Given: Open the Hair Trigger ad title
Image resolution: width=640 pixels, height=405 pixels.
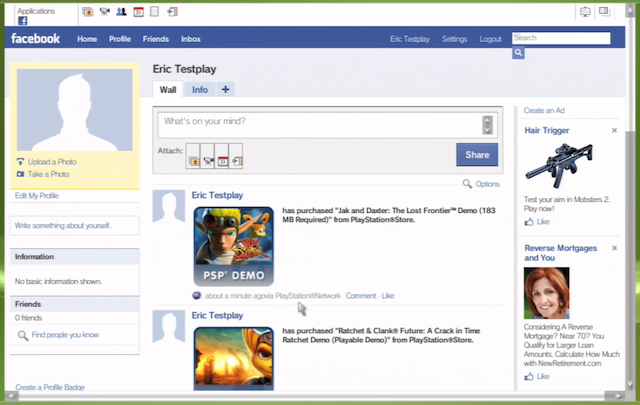Looking at the screenshot, I should [547, 130].
